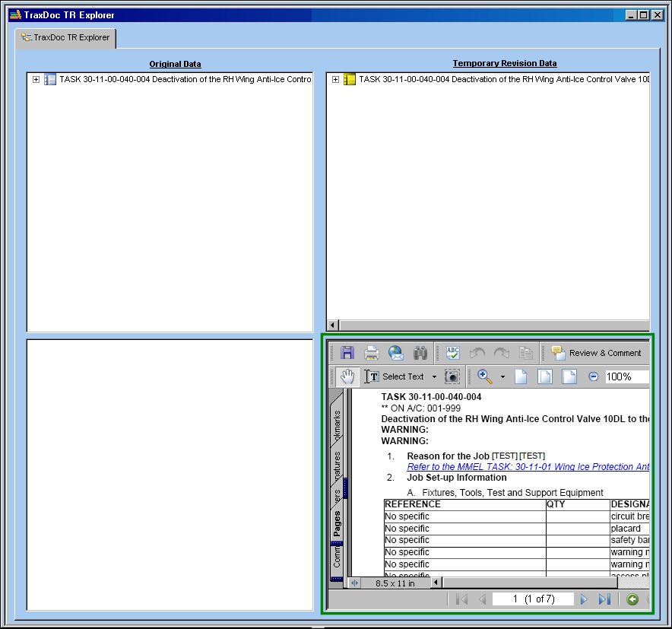Click the 100% zoom level box
672x629 pixels.
pos(627,376)
